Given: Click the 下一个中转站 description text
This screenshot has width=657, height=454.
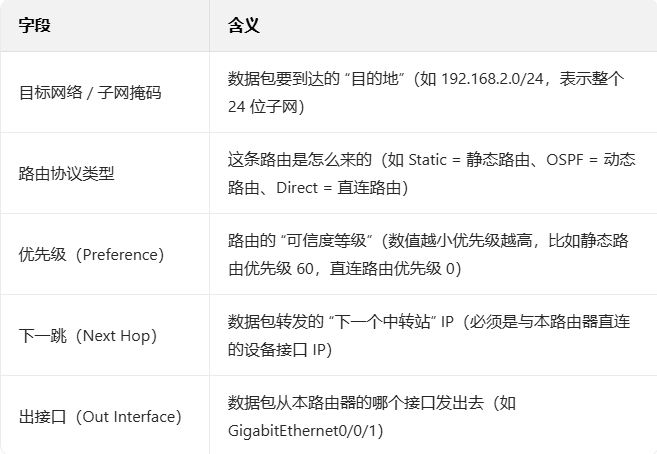Looking at the screenshot, I should 383,322.
